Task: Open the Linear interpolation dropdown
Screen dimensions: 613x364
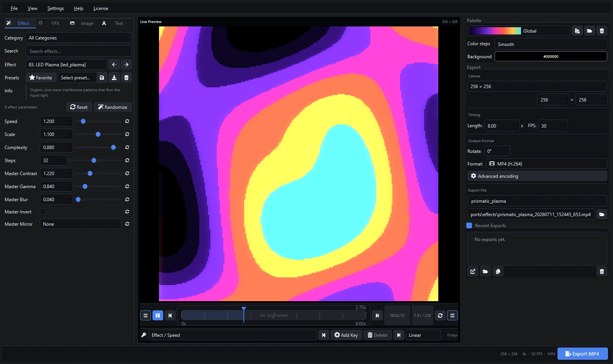Action: (x=423, y=335)
